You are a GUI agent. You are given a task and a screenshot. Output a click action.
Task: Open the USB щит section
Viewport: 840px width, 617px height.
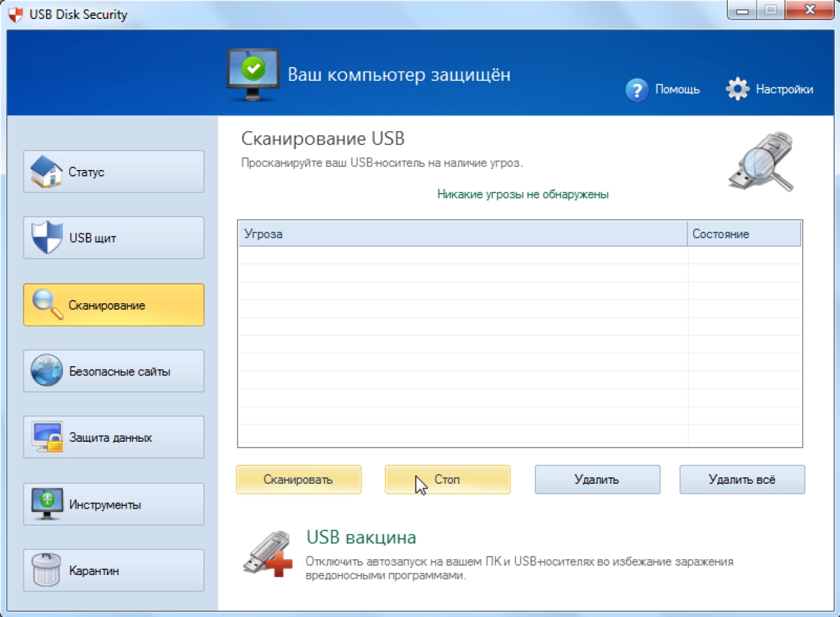(x=114, y=238)
